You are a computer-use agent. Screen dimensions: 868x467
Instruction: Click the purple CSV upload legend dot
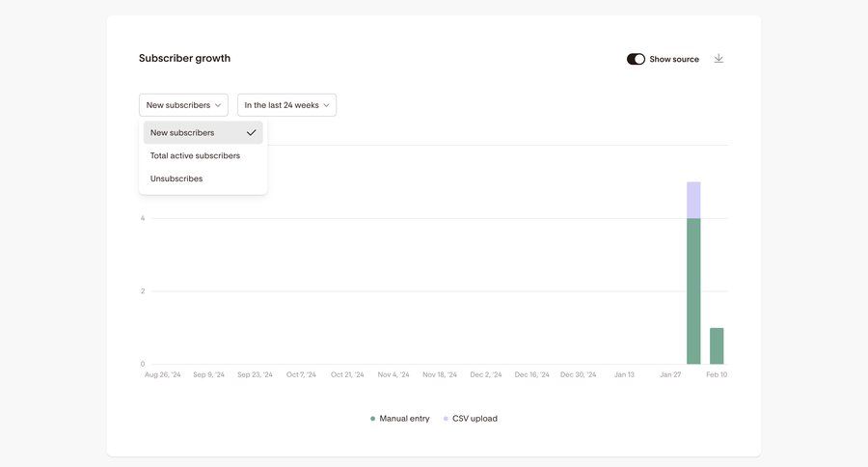446,419
